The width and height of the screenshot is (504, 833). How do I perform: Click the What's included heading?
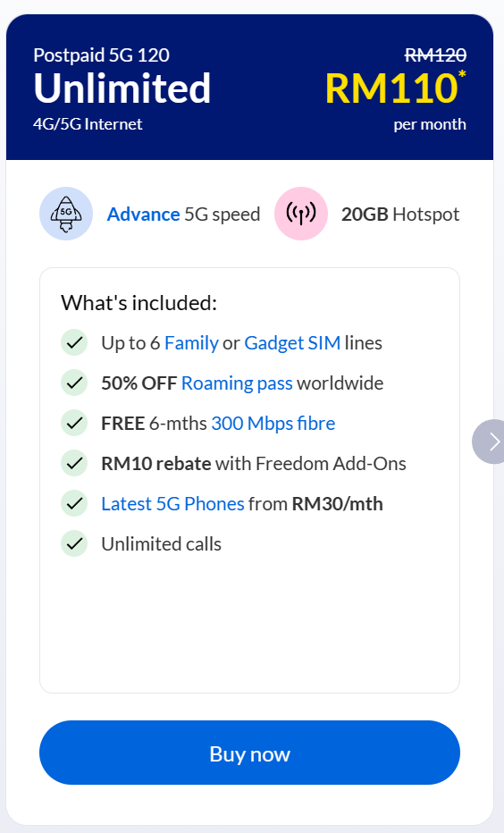point(139,303)
